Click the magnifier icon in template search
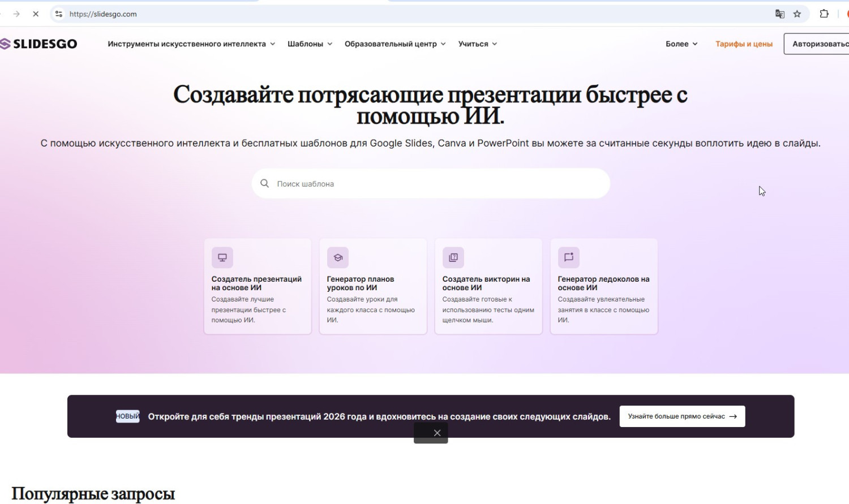The width and height of the screenshot is (849, 504). pos(264,183)
